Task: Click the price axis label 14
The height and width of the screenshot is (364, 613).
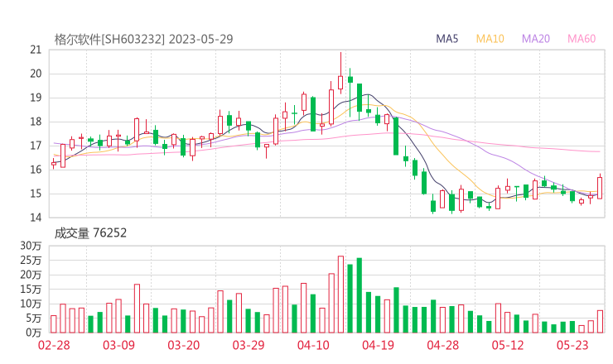Action: [36, 217]
